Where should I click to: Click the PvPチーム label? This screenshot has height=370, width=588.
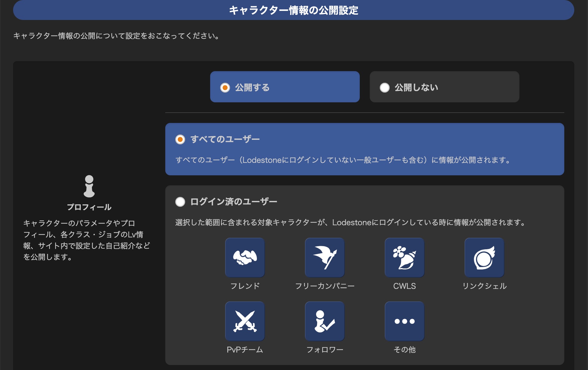click(x=245, y=350)
